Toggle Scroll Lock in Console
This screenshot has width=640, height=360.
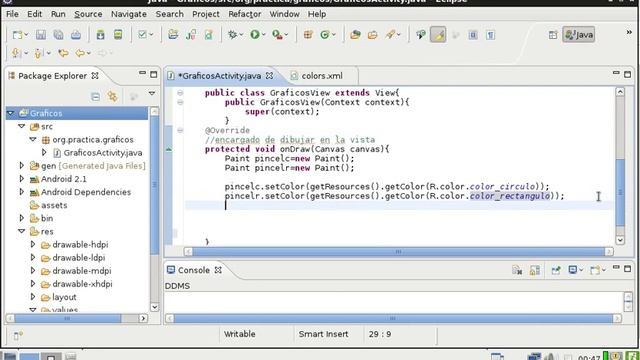point(535,270)
